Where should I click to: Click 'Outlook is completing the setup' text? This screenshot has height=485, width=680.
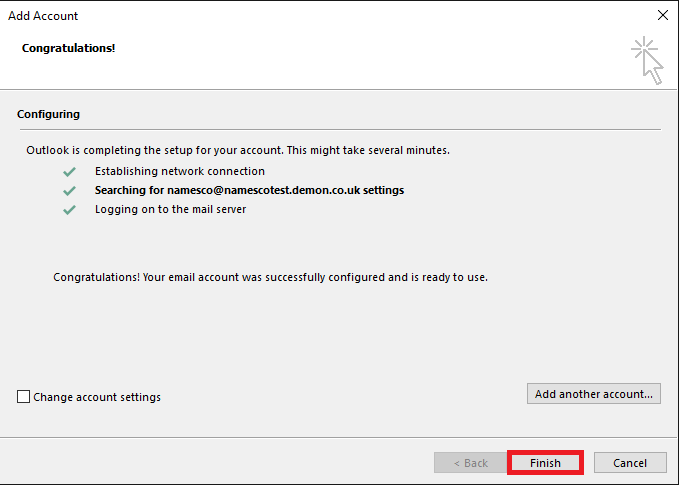pos(238,150)
